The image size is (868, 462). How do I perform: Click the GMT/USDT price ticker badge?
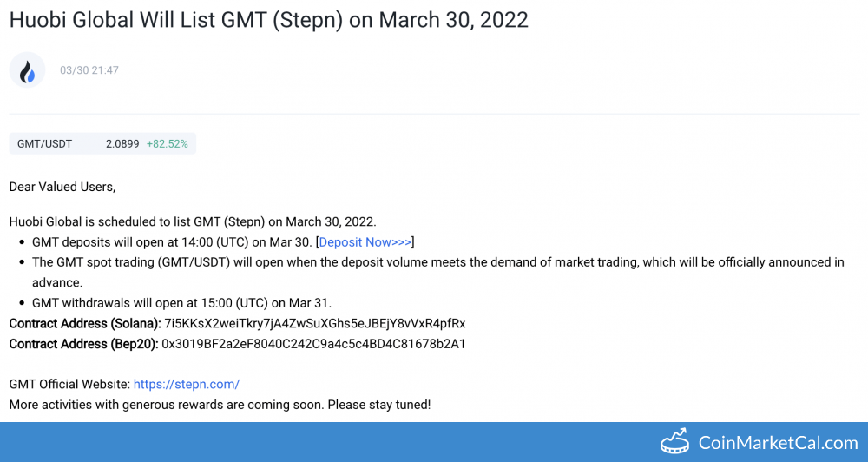[102, 144]
